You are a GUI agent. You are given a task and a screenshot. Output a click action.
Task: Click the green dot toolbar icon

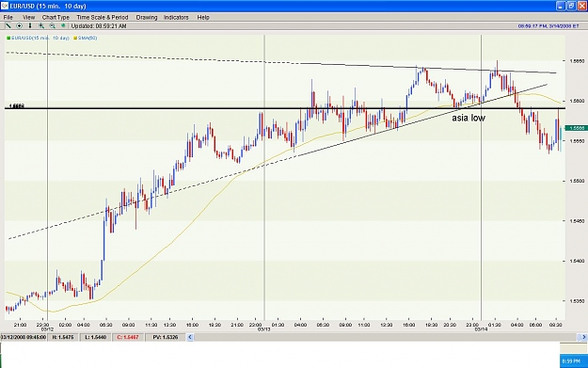click(63, 26)
